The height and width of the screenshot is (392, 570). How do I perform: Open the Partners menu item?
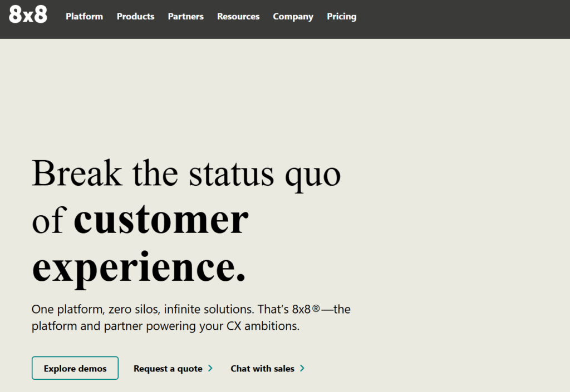[185, 17]
